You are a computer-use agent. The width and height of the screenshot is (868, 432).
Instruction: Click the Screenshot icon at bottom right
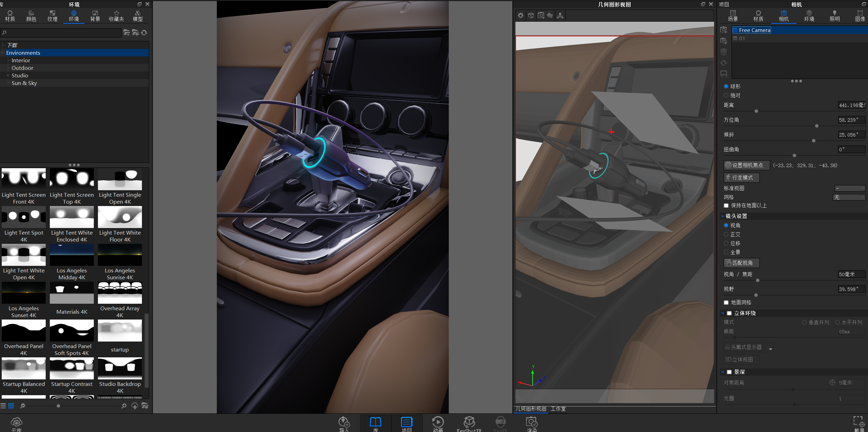click(x=859, y=424)
